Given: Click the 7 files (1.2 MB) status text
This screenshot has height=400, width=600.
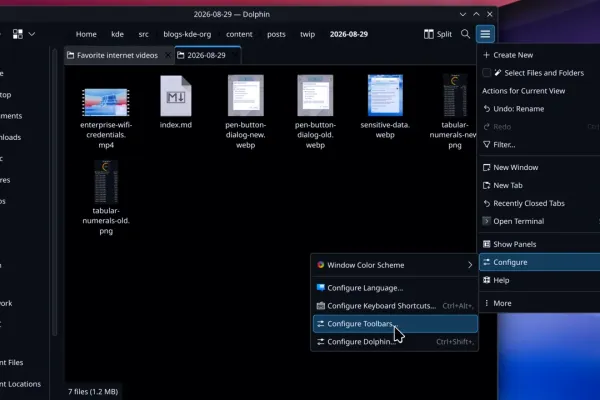Looking at the screenshot, I should click(93, 392).
